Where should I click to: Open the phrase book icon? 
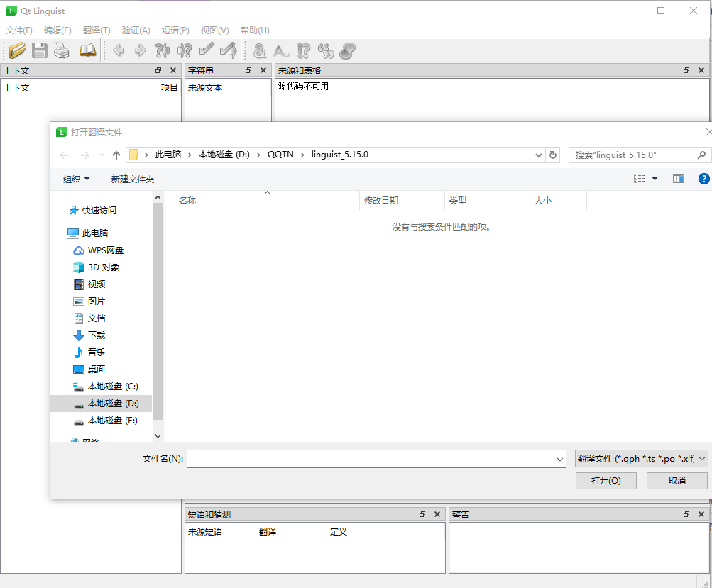click(x=87, y=50)
